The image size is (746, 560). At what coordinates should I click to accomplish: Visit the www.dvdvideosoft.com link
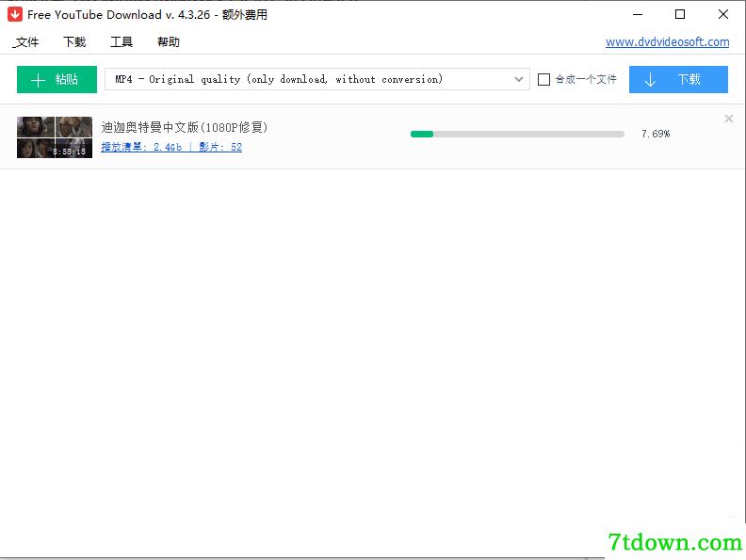(x=667, y=41)
